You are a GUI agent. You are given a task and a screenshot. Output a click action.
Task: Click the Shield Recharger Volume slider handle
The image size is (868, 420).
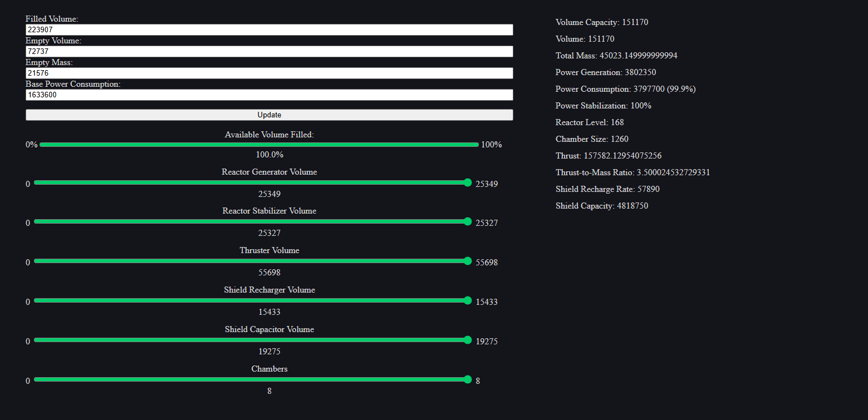pyautogui.click(x=468, y=300)
